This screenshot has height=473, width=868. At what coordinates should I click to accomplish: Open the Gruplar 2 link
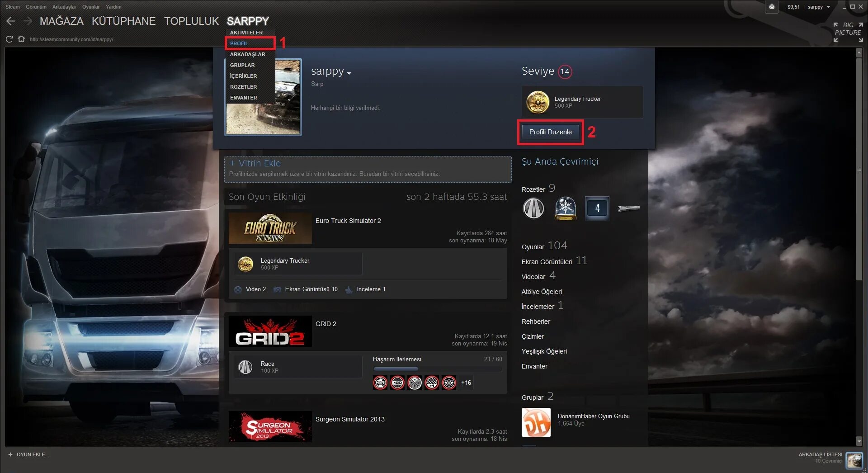(538, 397)
